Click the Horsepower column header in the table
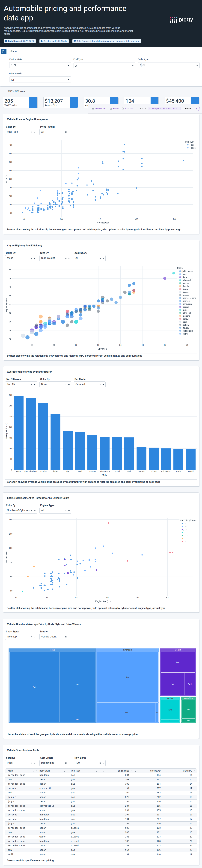The width and height of the screenshot is (202, 868). point(154,771)
